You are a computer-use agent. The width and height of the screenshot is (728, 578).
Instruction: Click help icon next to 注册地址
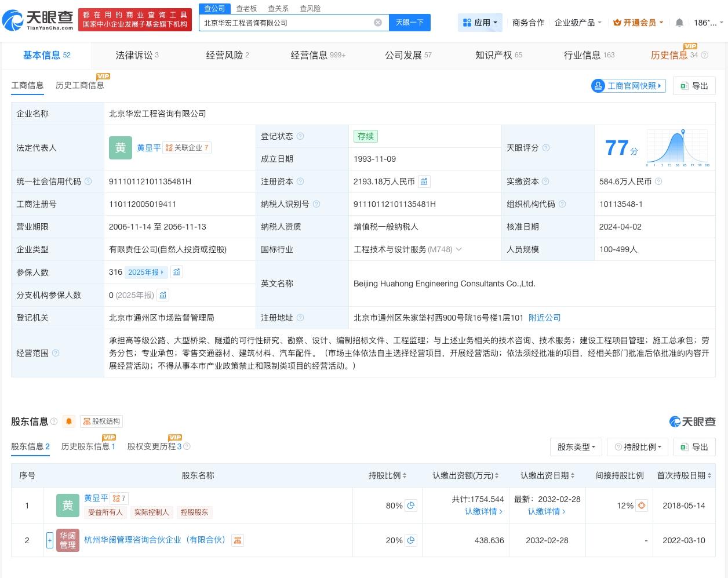pyautogui.click(x=300, y=318)
